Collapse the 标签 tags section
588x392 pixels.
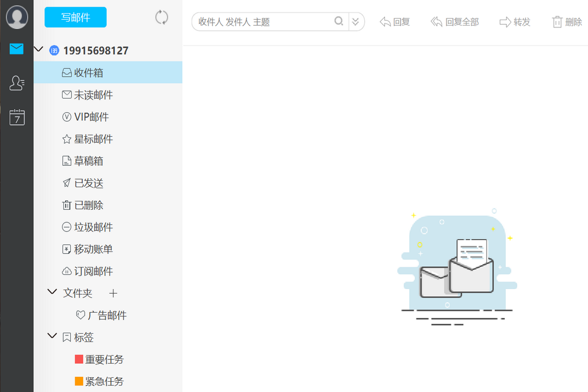[x=52, y=336]
